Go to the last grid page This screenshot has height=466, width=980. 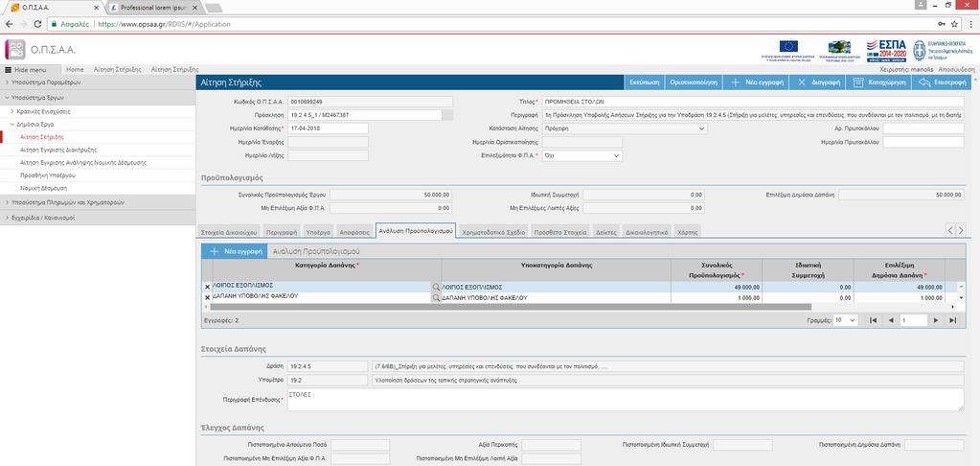tap(952, 320)
